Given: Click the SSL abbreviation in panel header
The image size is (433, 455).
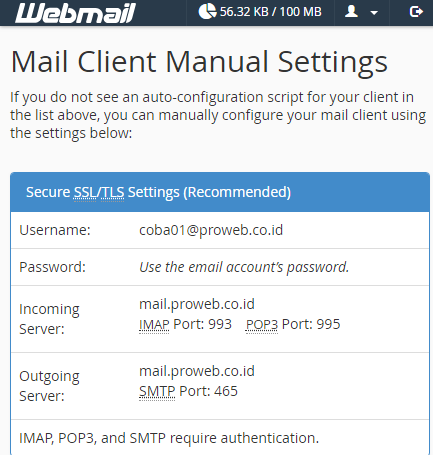Looking at the screenshot, I should tap(85, 192).
